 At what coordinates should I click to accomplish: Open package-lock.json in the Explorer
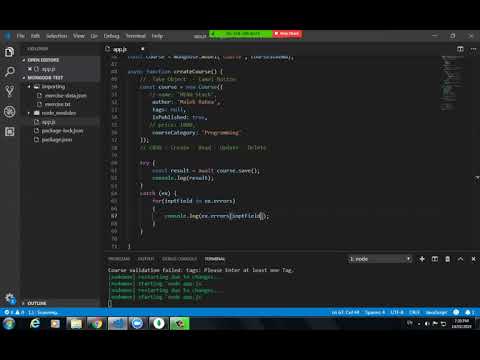point(62,131)
